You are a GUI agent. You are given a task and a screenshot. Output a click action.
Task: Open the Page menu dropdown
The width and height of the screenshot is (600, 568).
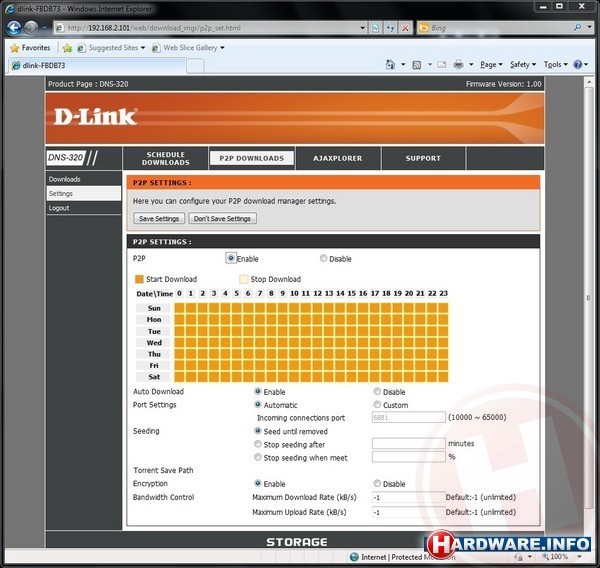[491, 64]
